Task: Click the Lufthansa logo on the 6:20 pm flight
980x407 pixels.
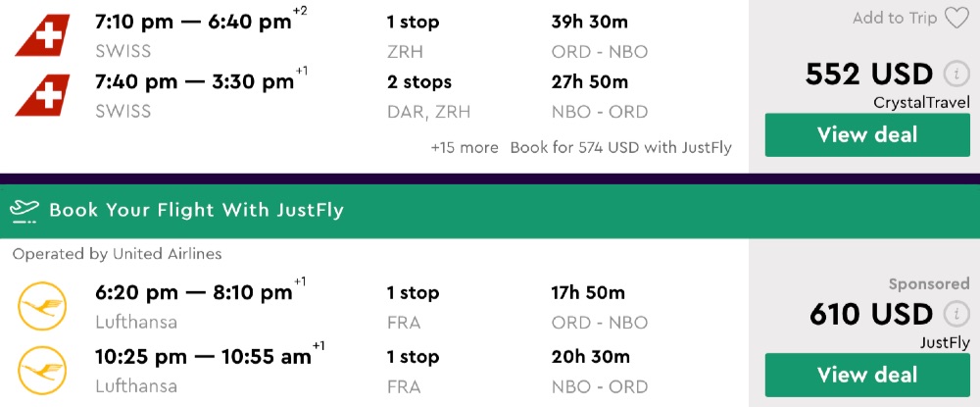Action: click(42, 307)
